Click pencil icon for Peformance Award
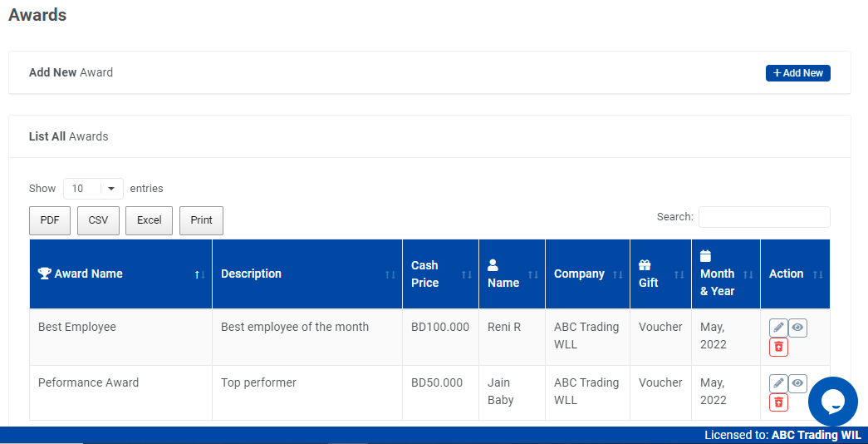The image size is (868, 444). pos(778,383)
